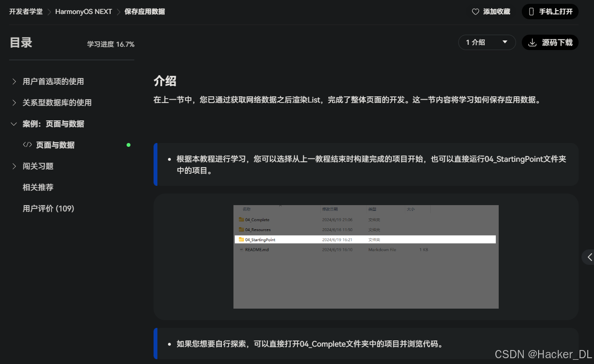
Task: Click the breadcrumb arrow after 开发者学堂
Action: pyautogui.click(x=49, y=12)
